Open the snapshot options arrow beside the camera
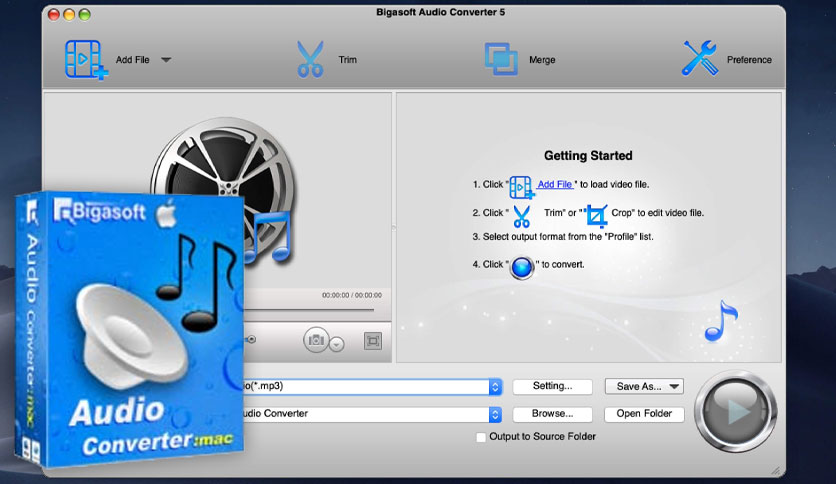This screenshot has height=484, width=836. (x=336, y=344)
